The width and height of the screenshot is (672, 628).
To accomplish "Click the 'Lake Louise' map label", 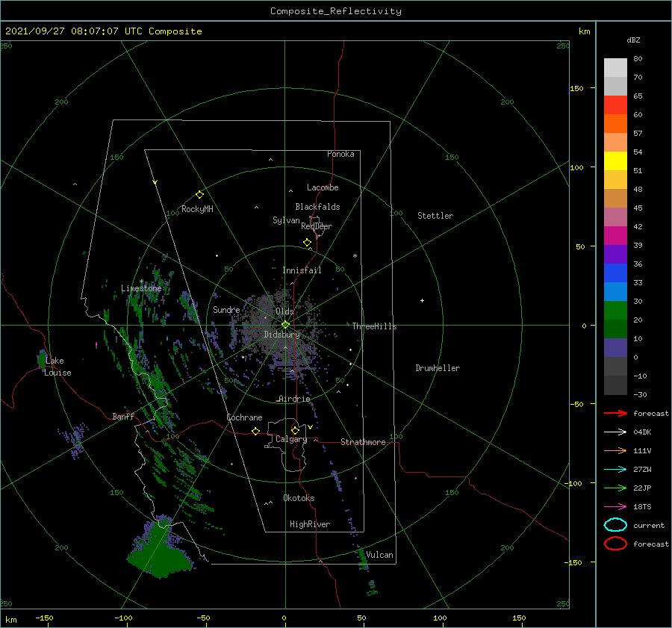I will [57, 367].
